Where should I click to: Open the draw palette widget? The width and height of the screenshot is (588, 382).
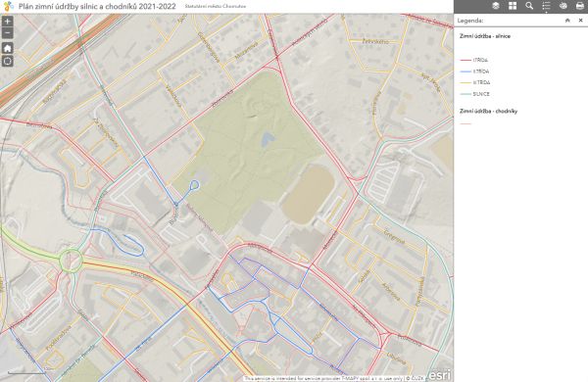563,6
